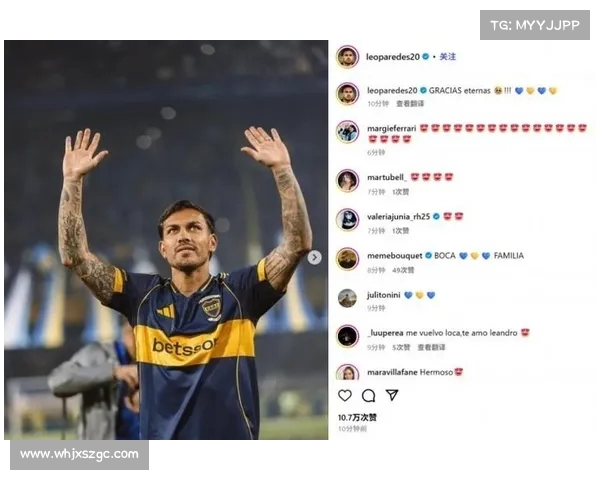The height and width of the screenshot is (480, 600).
Task: Click the Boca player photo
Action: click(x=166, y=240)
